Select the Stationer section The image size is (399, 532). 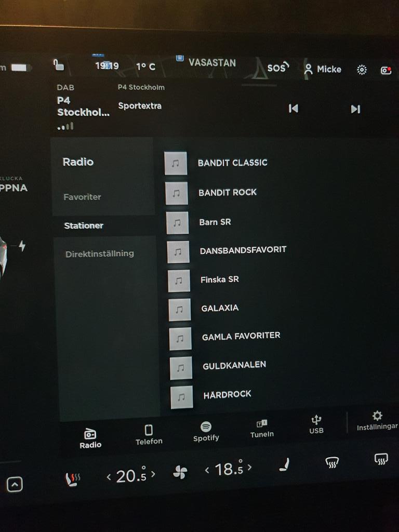[84, 225]
